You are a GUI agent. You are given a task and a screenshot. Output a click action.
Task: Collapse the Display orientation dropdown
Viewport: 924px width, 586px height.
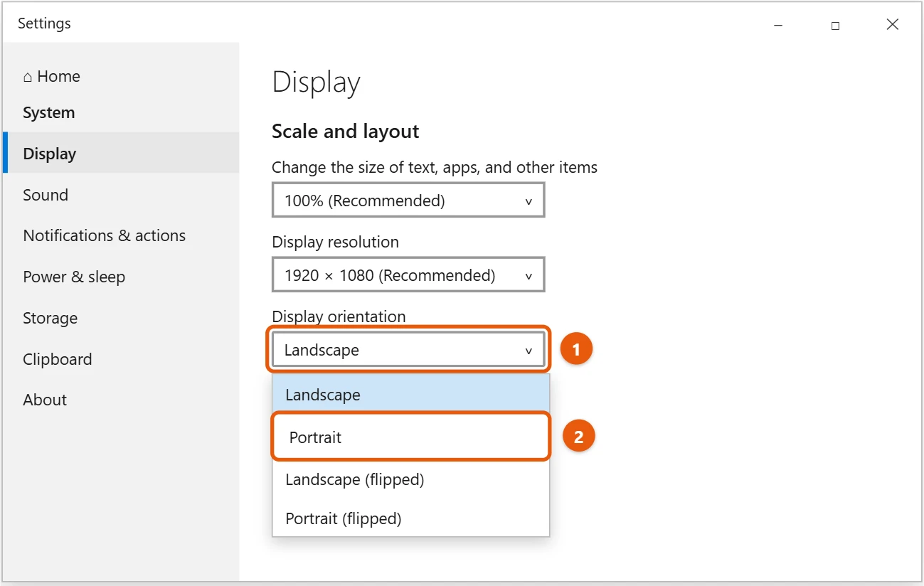point(408,350)
